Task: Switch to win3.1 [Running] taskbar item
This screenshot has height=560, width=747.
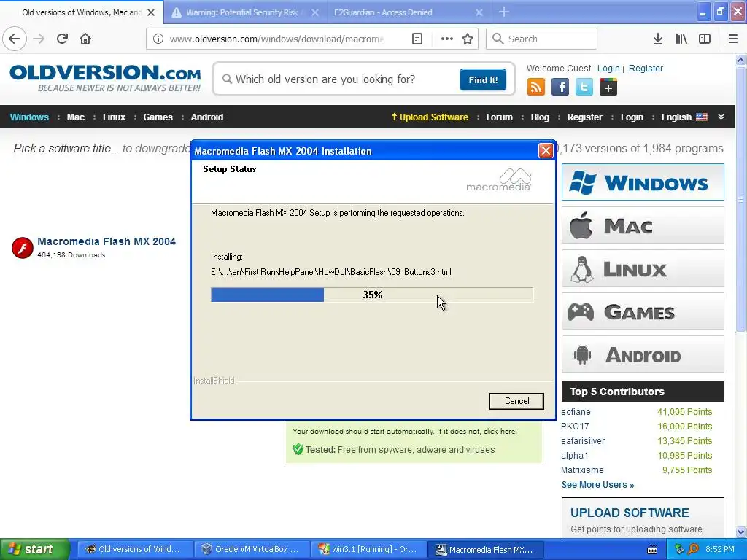Action: click(368, 549)
